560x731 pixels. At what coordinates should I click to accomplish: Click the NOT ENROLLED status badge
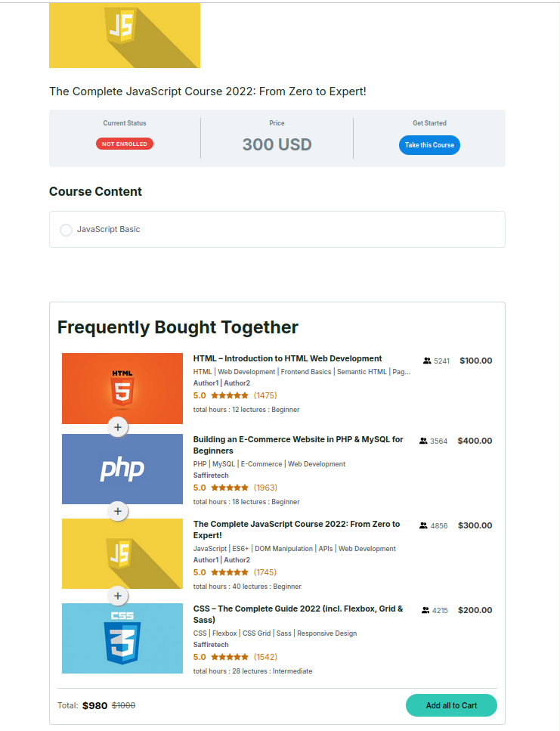click(125, 144)
